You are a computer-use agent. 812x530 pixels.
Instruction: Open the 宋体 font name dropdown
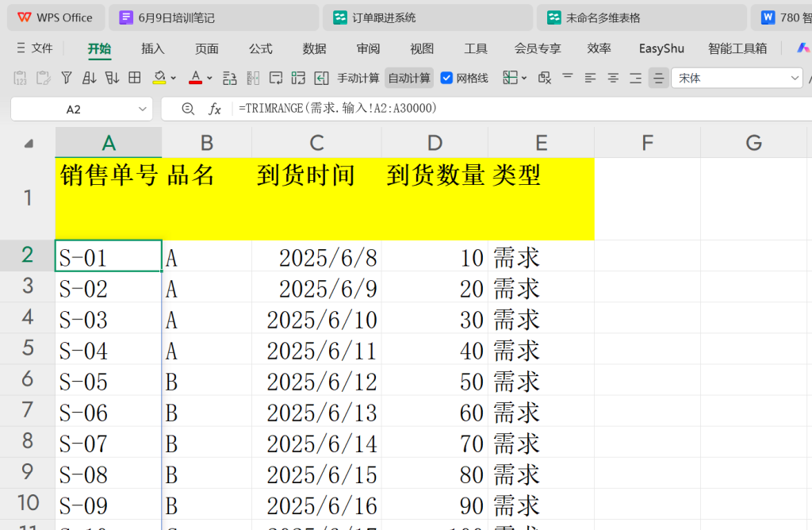(795, 79)
